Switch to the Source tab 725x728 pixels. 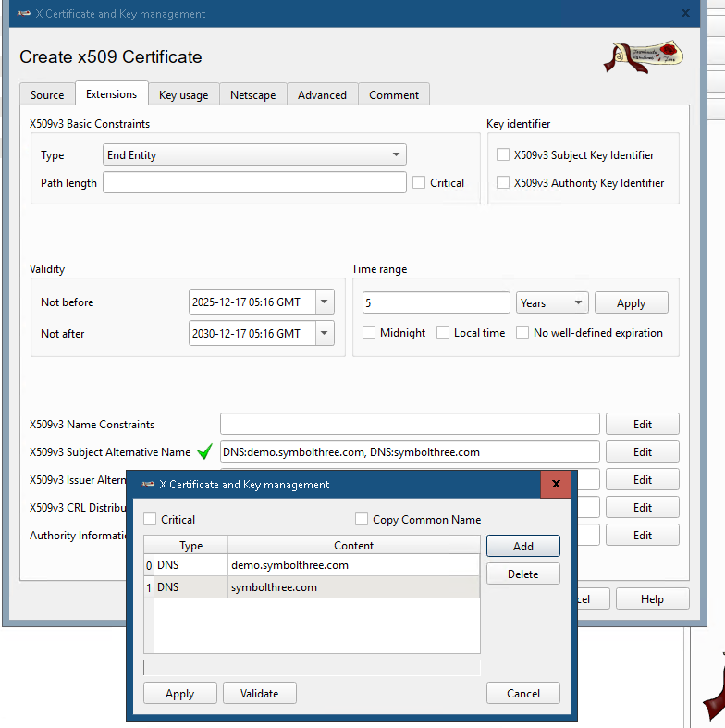[x=47, y=94]
